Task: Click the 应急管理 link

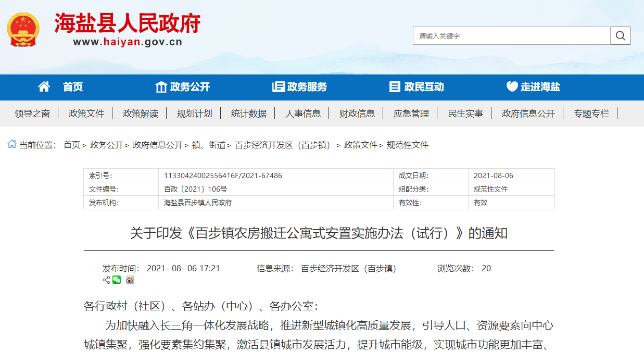Action: [x=410, y=113]
